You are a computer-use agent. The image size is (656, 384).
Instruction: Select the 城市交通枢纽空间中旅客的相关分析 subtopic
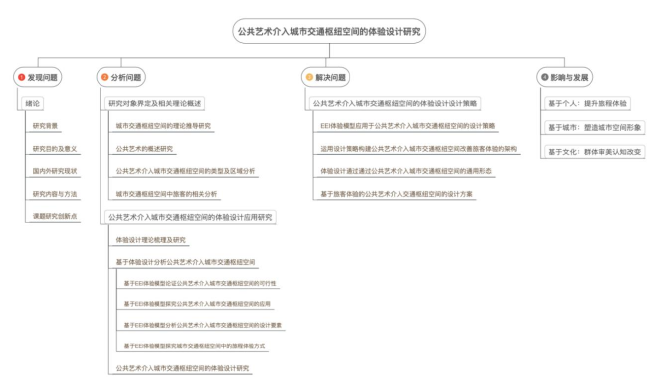pyautogui.click(x=166, y=194)
